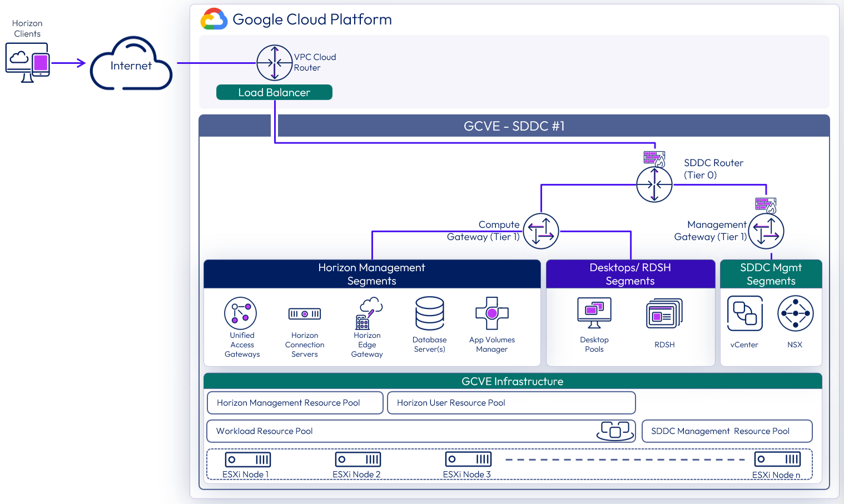Click the Horizon Connection Servers icon
The height and width of the screenshot is (504, 844).
(305, 314)
